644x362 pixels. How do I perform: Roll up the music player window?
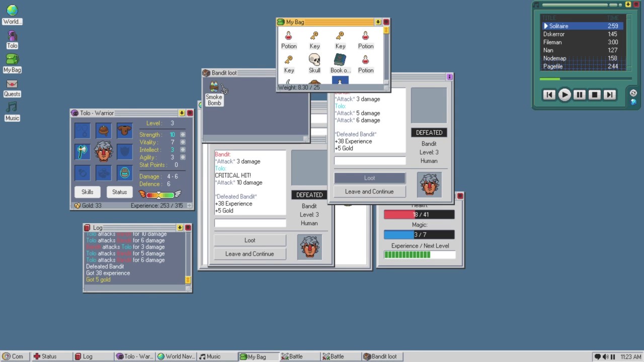[628, 5]
